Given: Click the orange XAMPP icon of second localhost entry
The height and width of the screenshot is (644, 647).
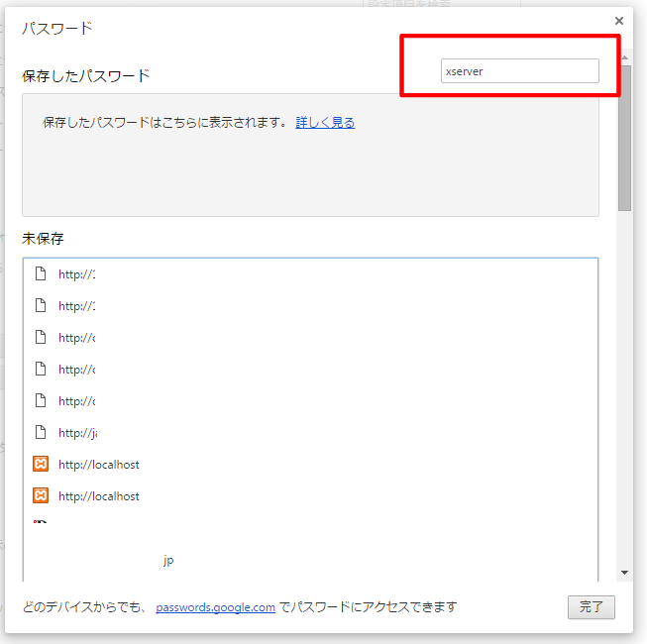Looking at the screenshot, I should pyautogui.click(x=41, y=495).
